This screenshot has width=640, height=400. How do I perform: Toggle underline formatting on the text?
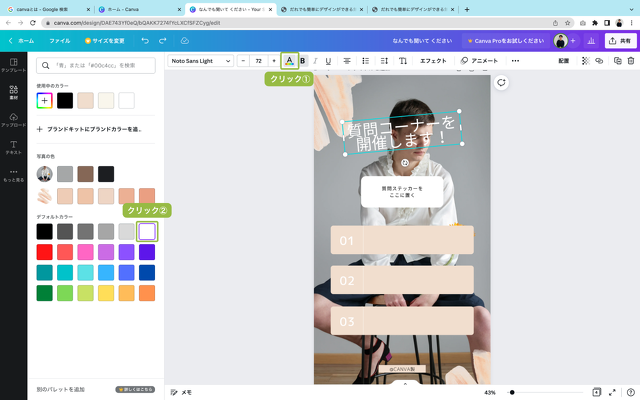point(329,61)
